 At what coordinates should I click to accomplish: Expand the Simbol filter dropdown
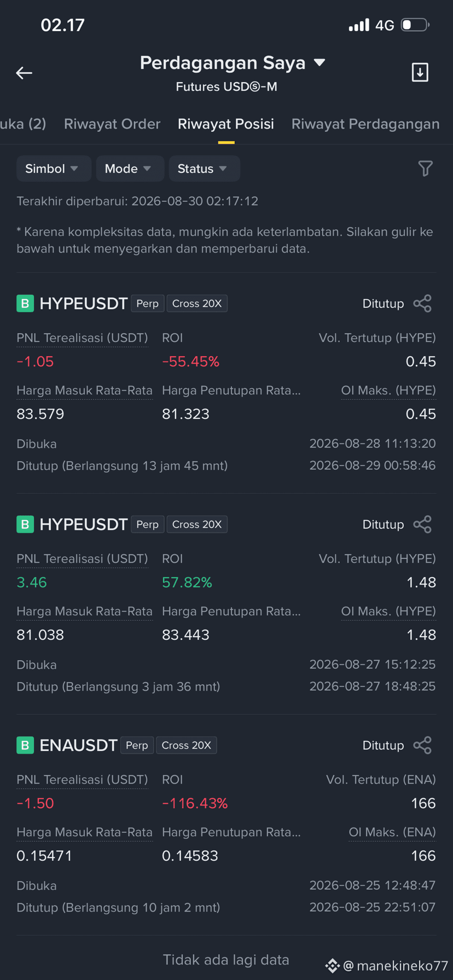point(52,168)
